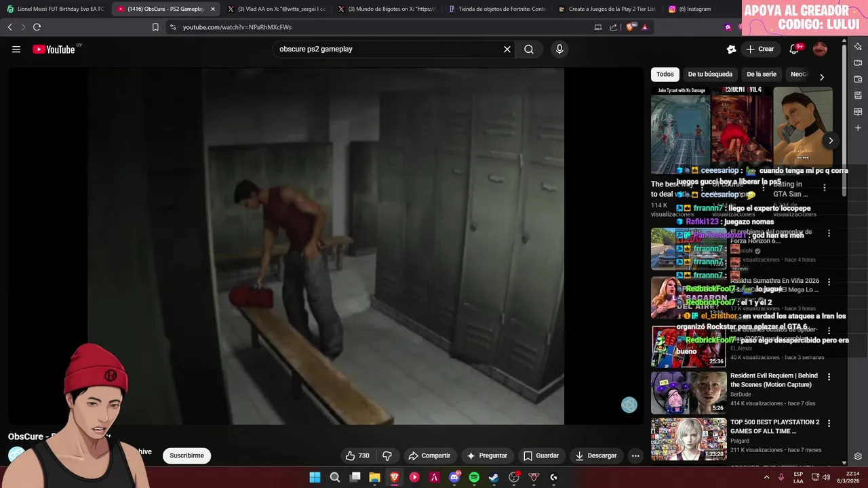Show more filter chips with right arrow

[x=822, y=77]
